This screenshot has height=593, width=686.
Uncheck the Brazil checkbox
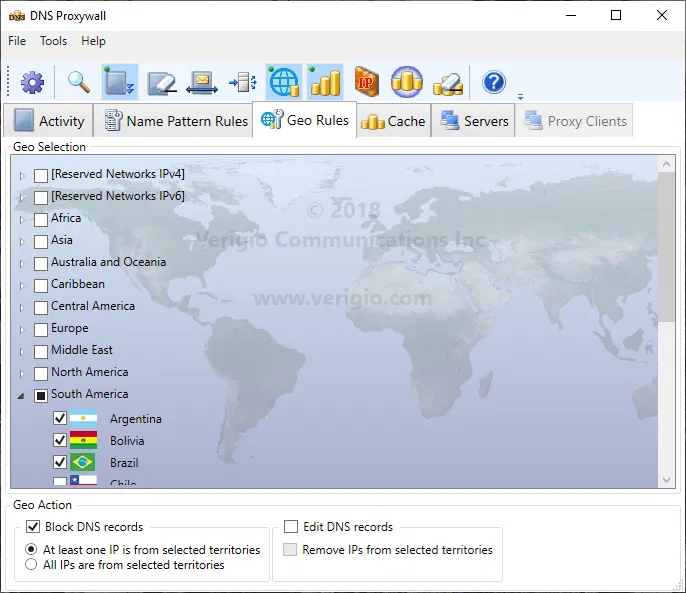click(x=60, y=461)
